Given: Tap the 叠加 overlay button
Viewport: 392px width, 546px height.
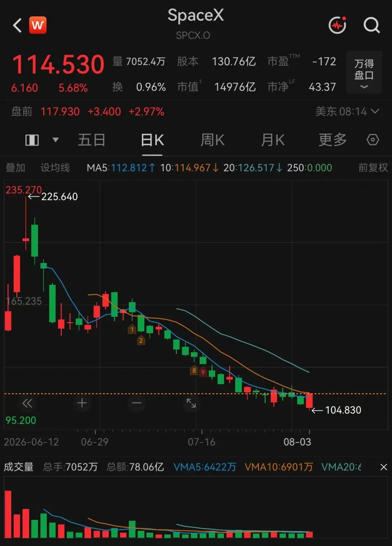Looking at the screenshot, I should [x=15, y=168].
